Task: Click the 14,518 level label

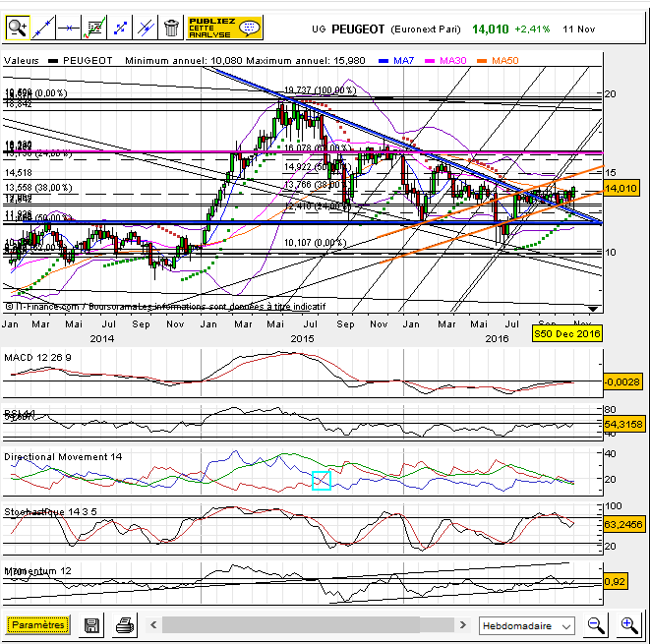Action: pyautogui.click(x=19, y=173)
